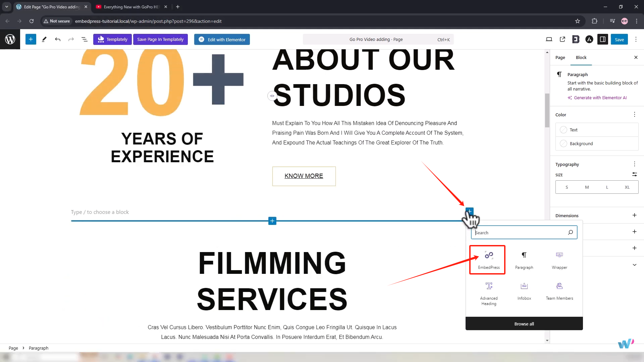644x362 pixels.
Task: Add the Infobox block
Action: click(524, 290)
